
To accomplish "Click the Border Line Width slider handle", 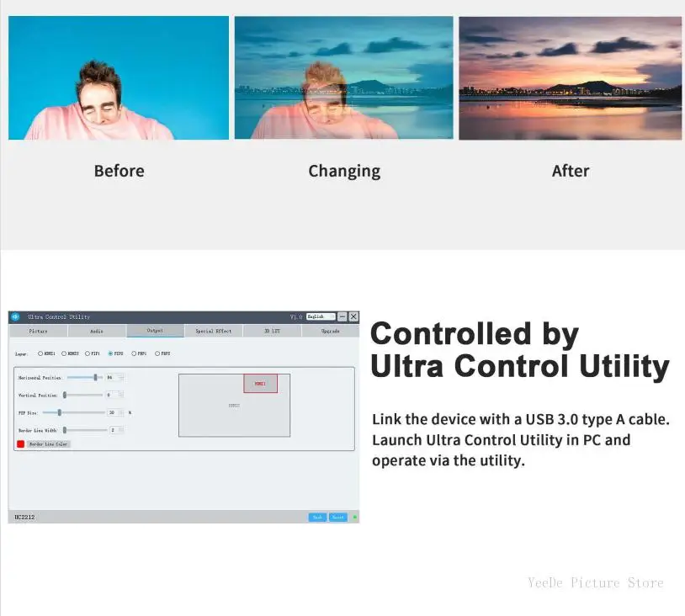I will [x=65, y=430].
